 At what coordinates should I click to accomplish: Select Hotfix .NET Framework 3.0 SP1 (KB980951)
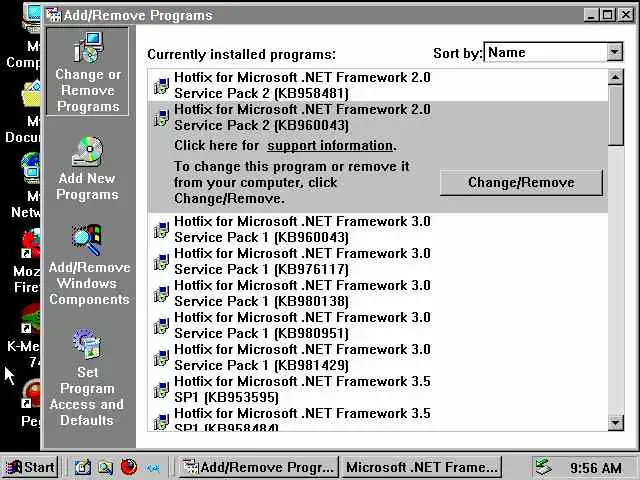[378, 325]
